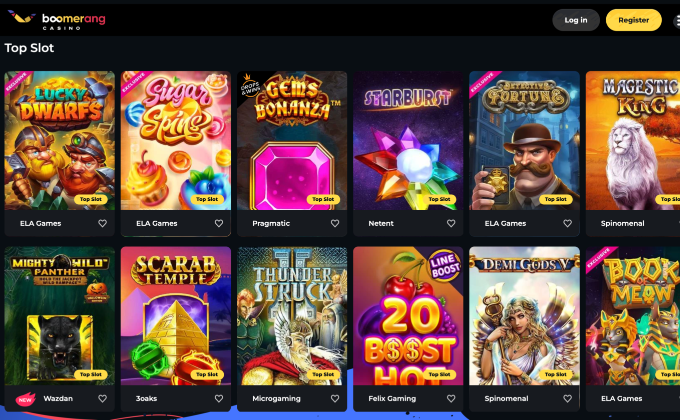Open the Scarab Temple game tile
Screen dimensions: 680x420
point(176,316)
